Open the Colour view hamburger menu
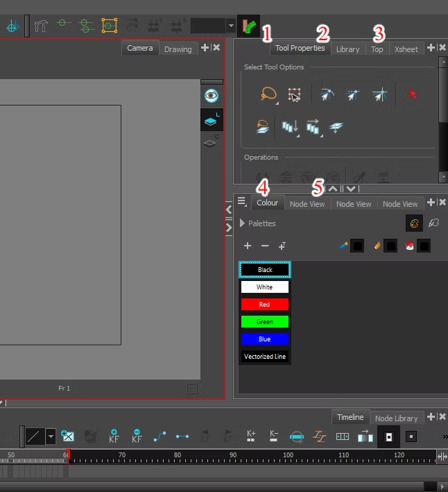This screenshot has width=448, height=492. pos(242,201)
